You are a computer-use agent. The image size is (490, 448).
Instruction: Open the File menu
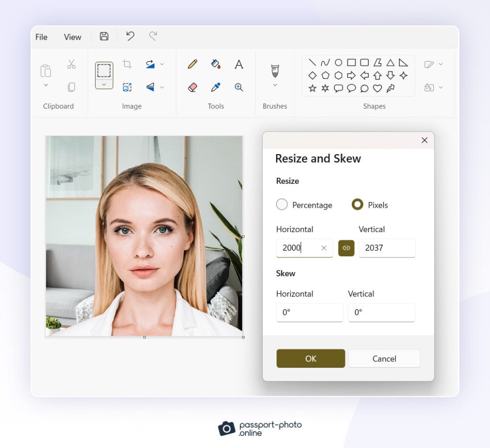41,36
